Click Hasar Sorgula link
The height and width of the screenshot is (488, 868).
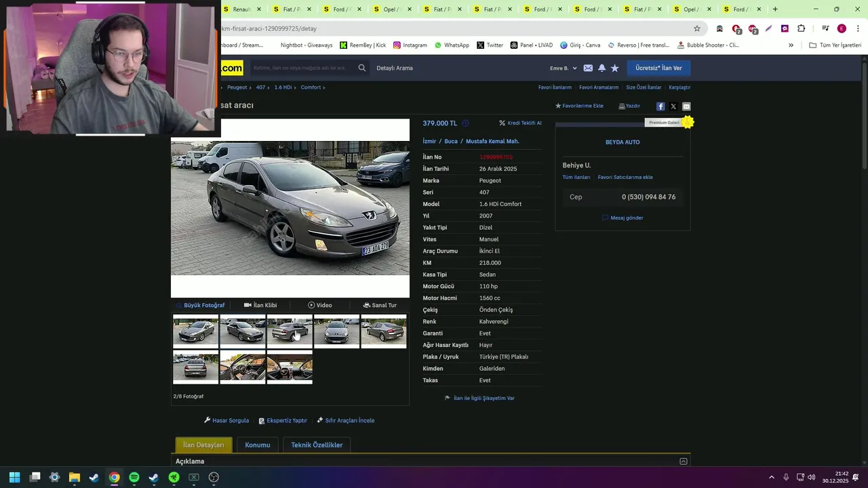(x=226, y=420)
